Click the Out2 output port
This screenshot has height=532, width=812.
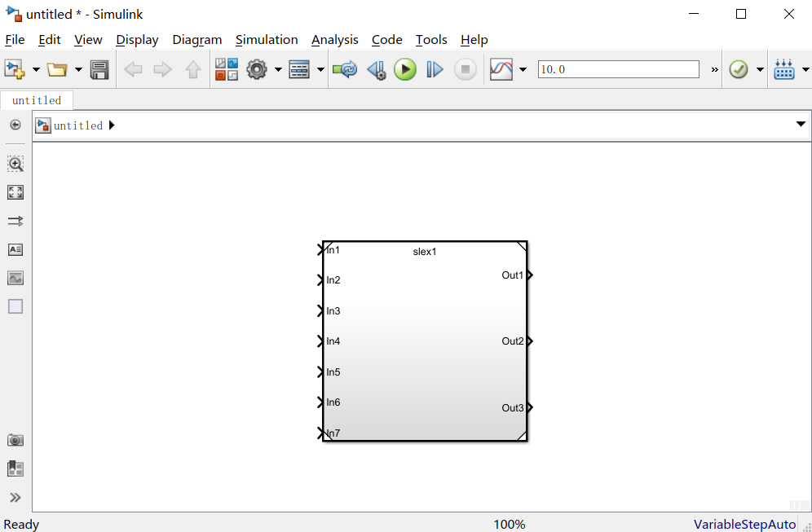point(530,341)
